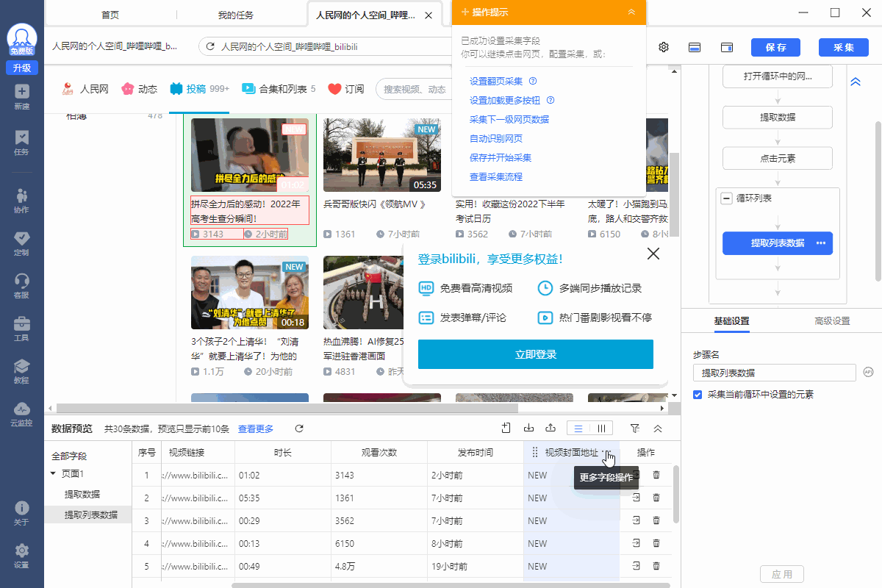Click the 采集下一级网页数据 link
Screen dimensions: 882x588
(x=509, y=119)
